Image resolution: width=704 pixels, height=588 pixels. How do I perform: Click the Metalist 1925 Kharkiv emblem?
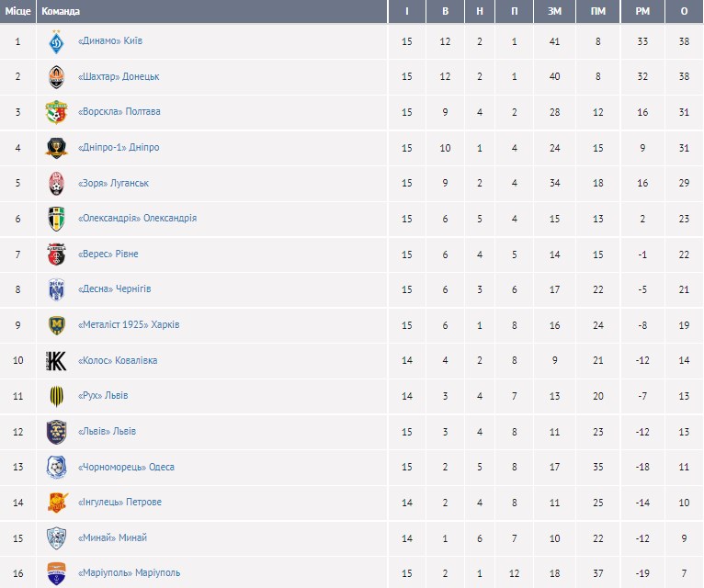pyautogui.click(x=57, y=325)
